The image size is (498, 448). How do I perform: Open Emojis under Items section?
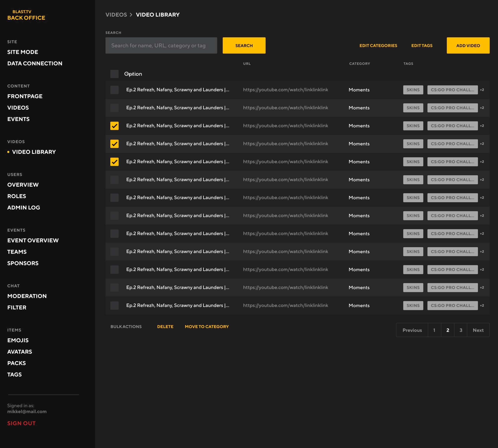18,340
